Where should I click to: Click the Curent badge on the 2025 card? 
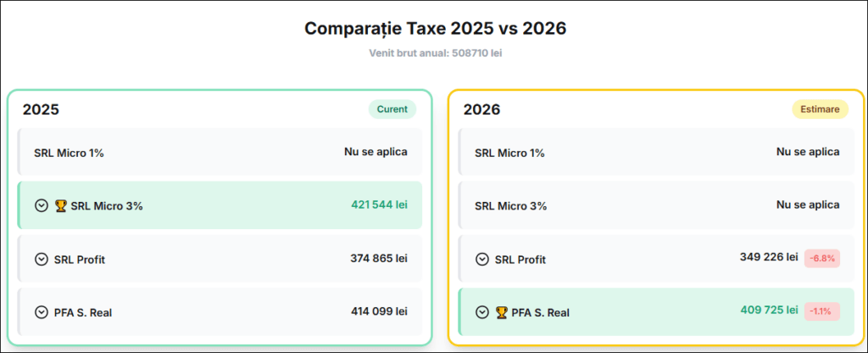click(x=392, y=109)
